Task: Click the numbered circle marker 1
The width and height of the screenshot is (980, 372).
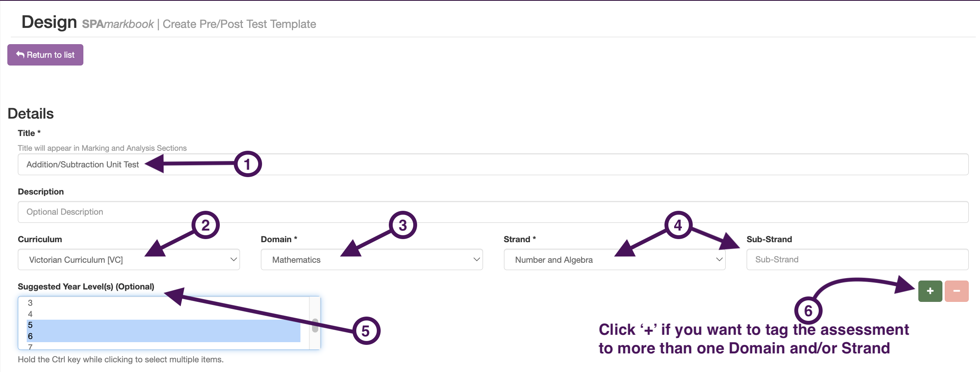Action: (248, 164)
